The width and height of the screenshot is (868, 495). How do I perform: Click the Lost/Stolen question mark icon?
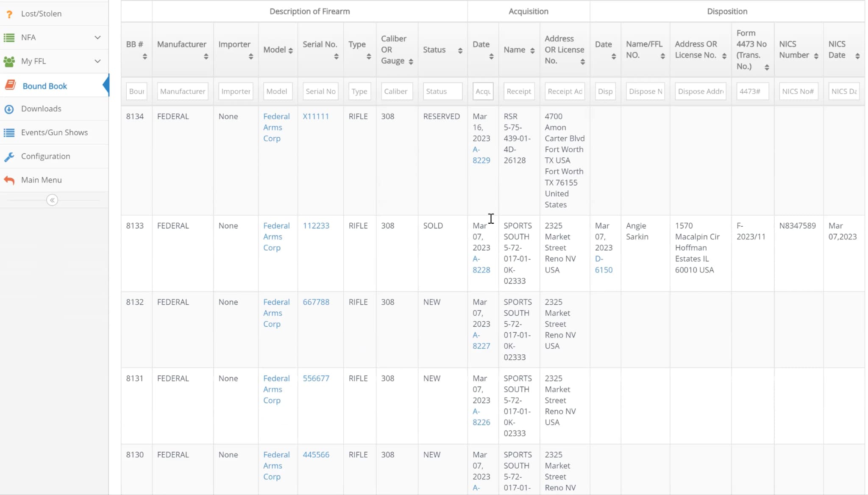click(x=9, y=14)
